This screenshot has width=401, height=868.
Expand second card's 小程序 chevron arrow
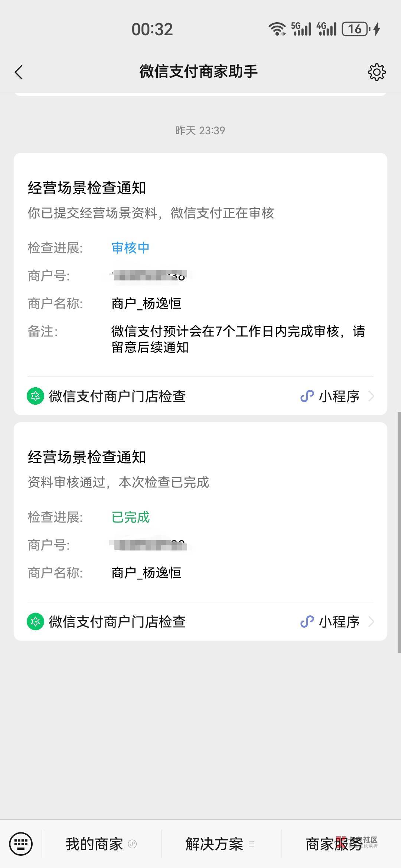click(x=371, y=622)
